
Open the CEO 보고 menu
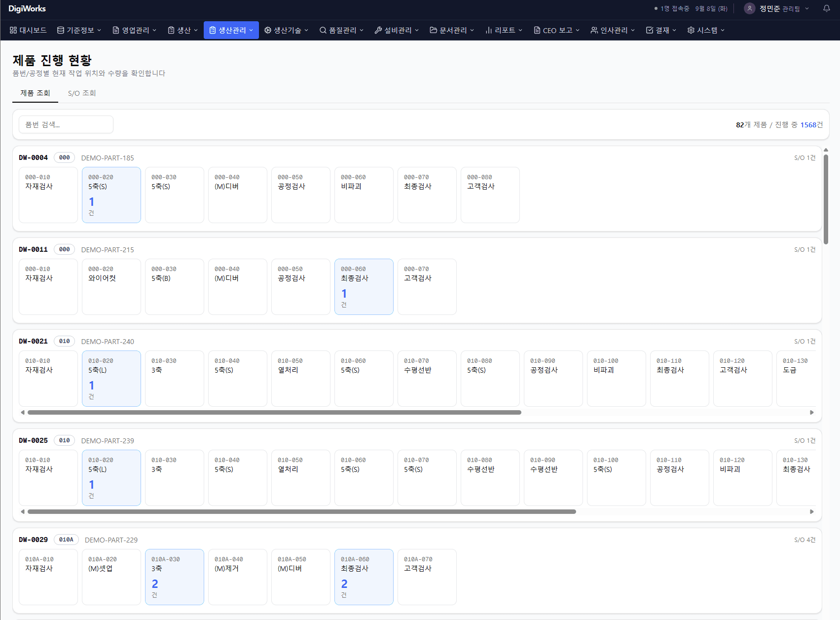pos(557,30)
